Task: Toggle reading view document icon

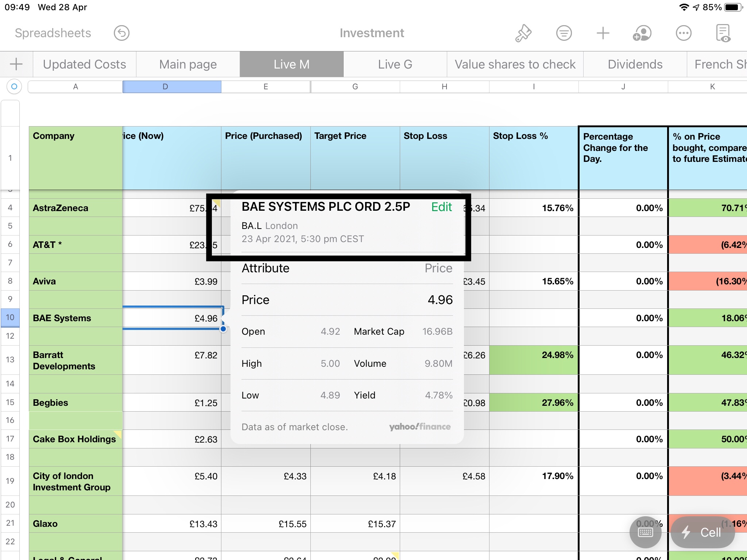Action: coord(723,33)
